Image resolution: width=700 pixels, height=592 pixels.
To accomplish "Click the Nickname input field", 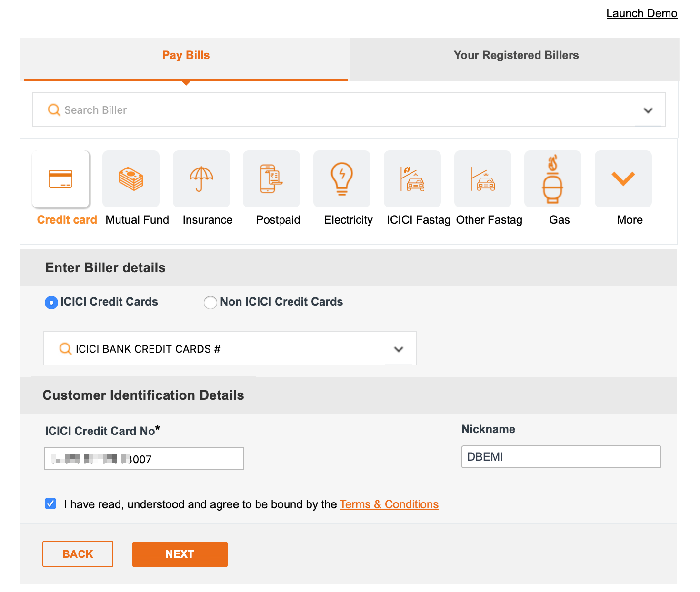I will point(561,457).
